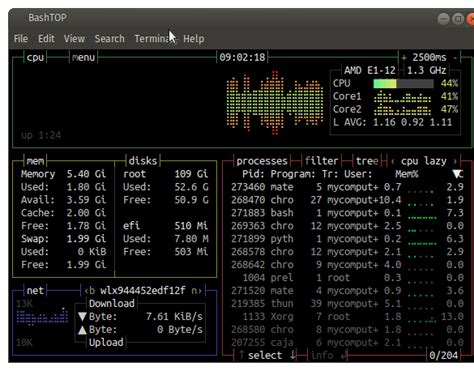Select process 271899 pyth
This screenshot has width=474, height=371.
click(347, 239)
